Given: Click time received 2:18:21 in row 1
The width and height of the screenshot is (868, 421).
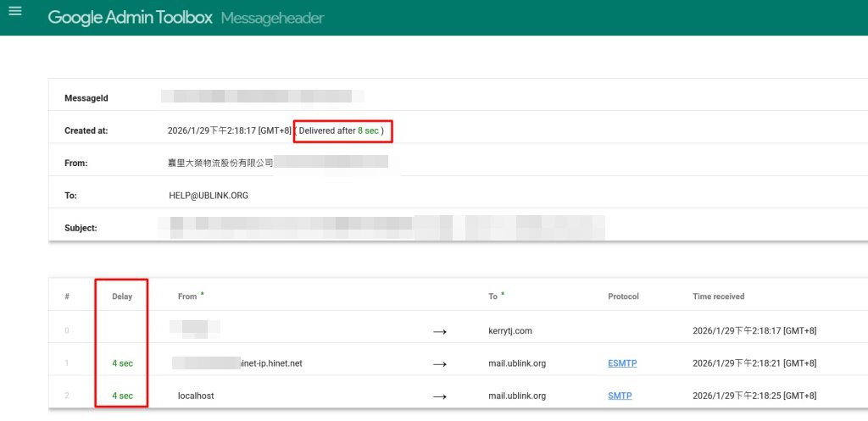Looking at the screenshot, I should [x=754, y=363].
